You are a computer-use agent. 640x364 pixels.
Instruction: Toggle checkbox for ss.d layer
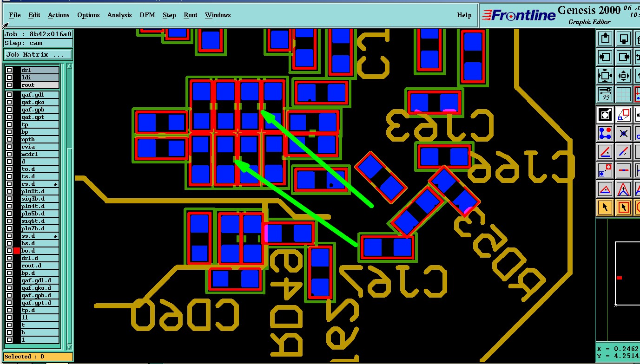click(x=9, y=236)
